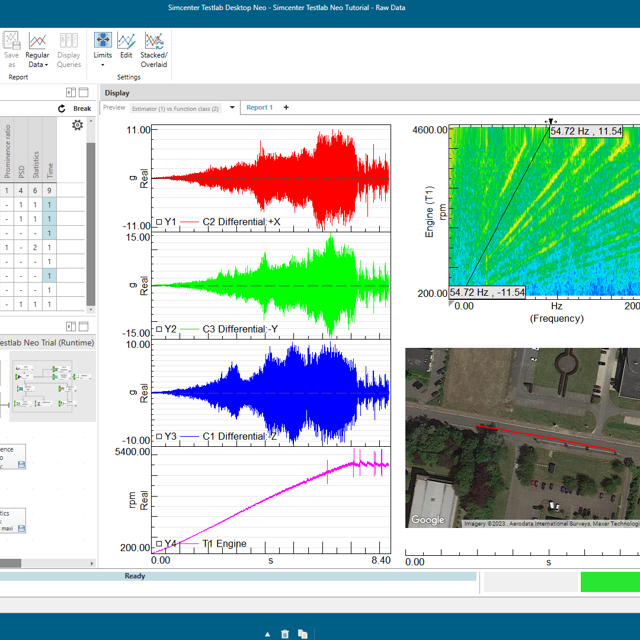This screenshot has width=640, height=640.
Task: Click the Engine (T1) rpm axis label
Action: [x=434, y=211]
